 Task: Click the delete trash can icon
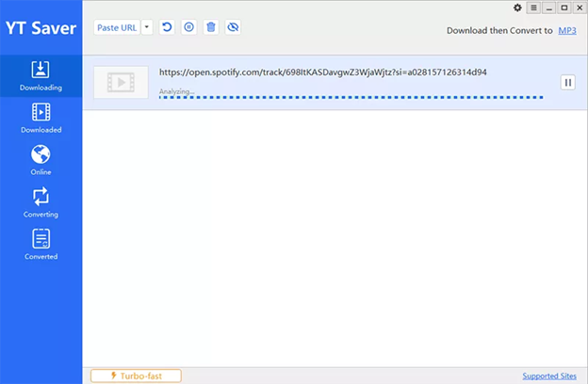pos(211,27)
